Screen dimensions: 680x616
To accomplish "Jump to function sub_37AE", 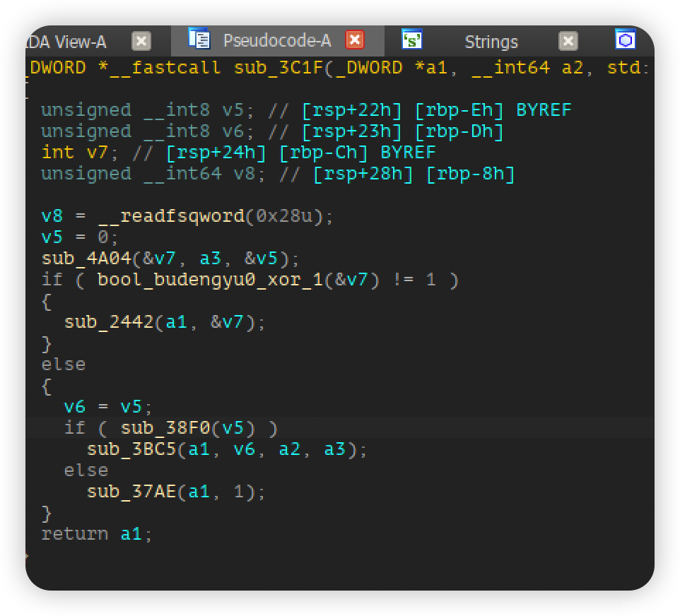I will tap(131, 492).
